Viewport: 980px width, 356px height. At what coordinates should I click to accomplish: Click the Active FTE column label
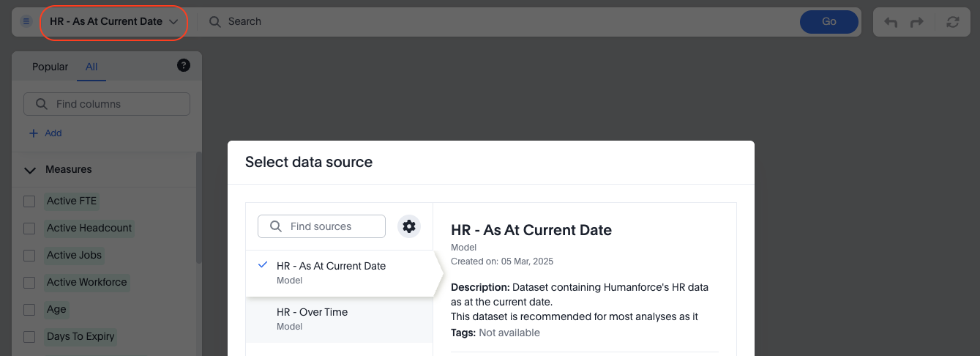point(72,201)
